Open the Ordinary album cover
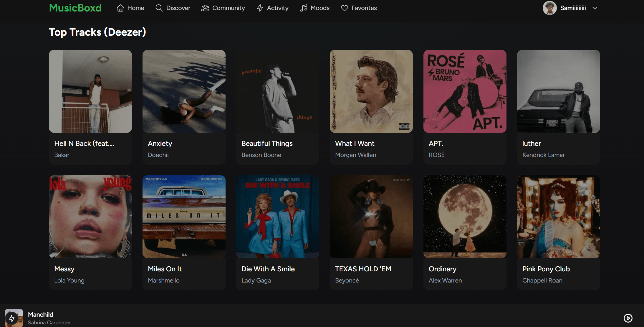This screenshot has height=327, width=644. click(465, 217)
